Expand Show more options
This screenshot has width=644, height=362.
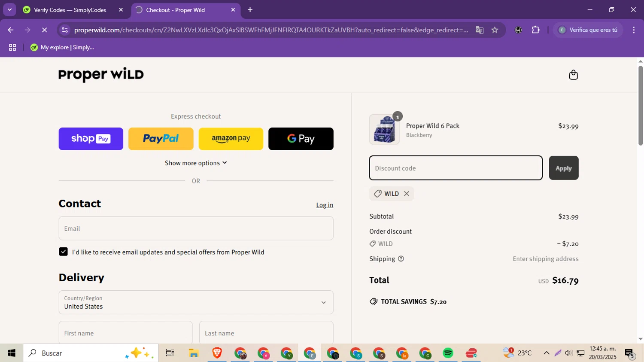click(196, 163)
